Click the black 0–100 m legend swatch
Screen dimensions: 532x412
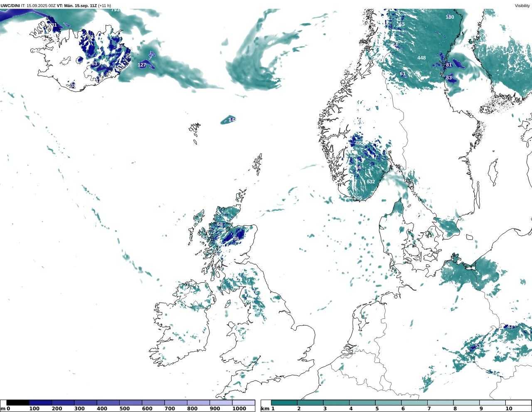pyautogui.click(x=18, y=402)
